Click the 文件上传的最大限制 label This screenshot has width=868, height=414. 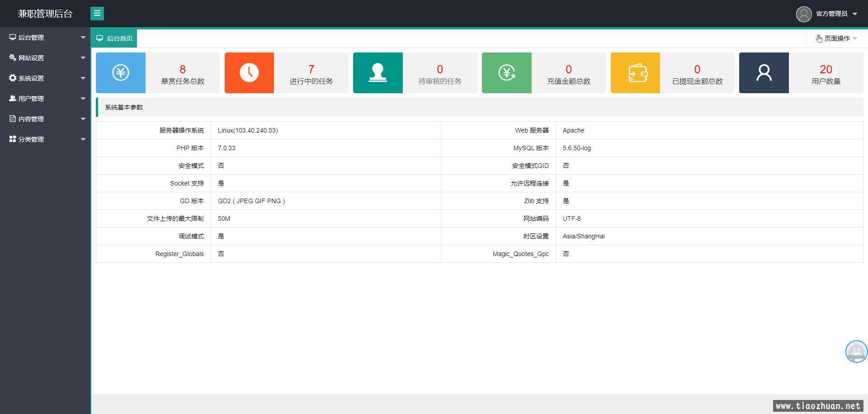point(175,219)
